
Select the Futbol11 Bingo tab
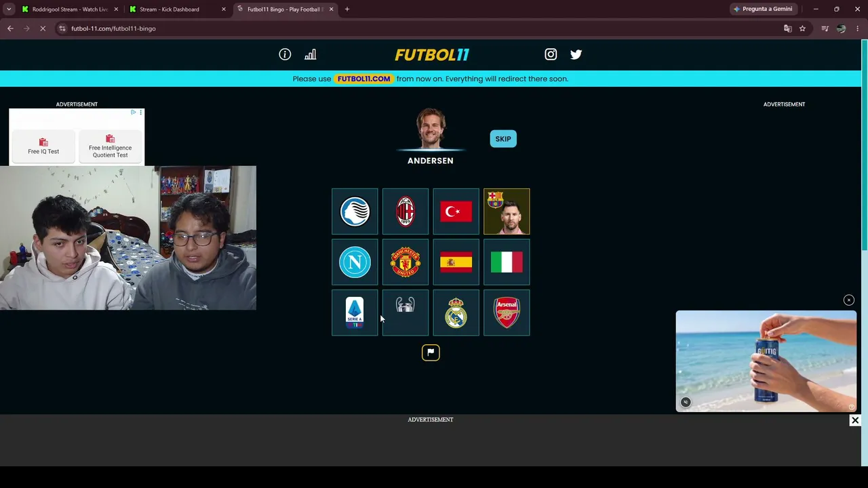[x=285, y=9]
